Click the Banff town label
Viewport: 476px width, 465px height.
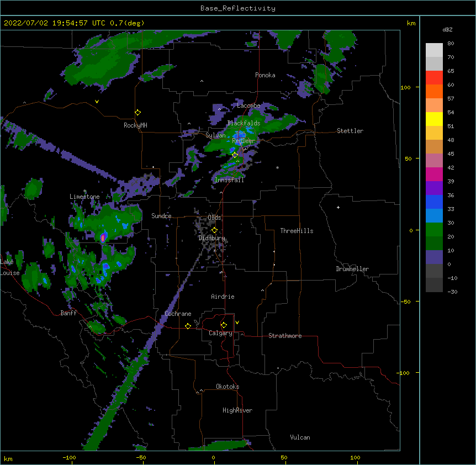click(x=68, y=313)
